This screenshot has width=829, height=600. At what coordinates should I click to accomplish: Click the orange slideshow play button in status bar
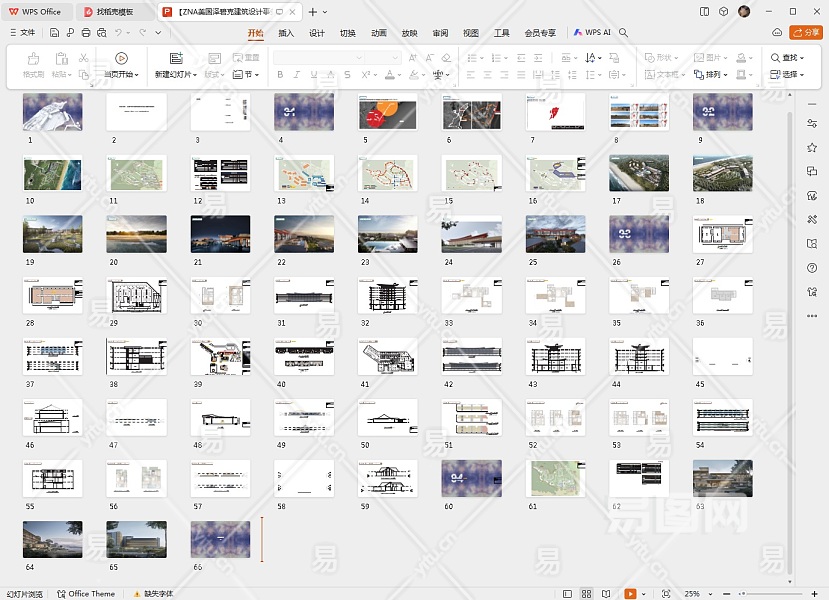pos(630,594)
